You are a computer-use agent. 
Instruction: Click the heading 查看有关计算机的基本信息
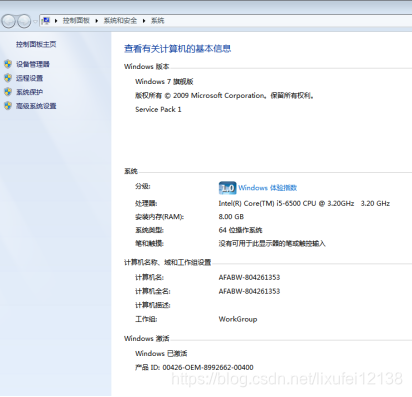[x=178, y=49]
